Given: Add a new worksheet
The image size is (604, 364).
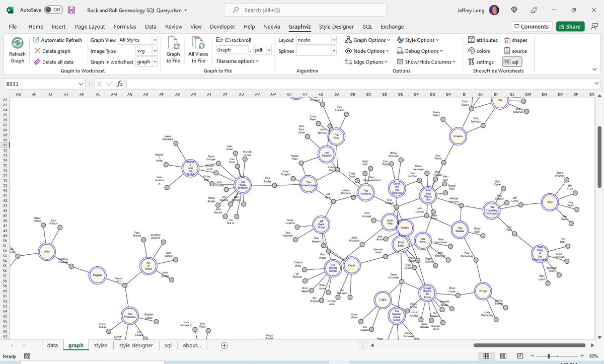Looking at the screenshot, I should 224,345.
